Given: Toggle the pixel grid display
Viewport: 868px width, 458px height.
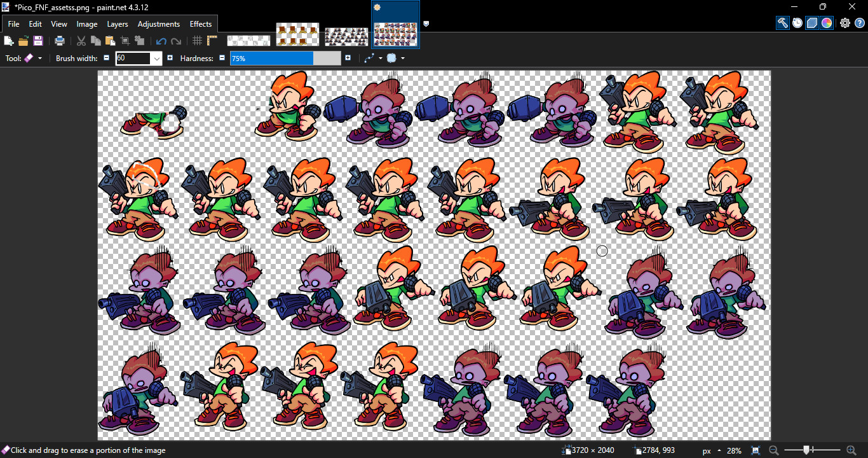Looking at the screenshot, I should (x=198, y=41).
